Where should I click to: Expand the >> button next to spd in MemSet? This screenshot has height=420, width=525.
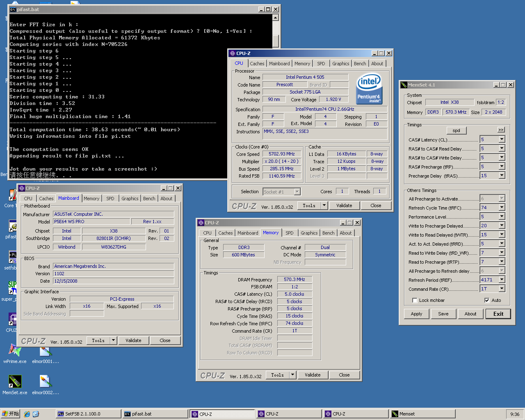click(501, 130)
